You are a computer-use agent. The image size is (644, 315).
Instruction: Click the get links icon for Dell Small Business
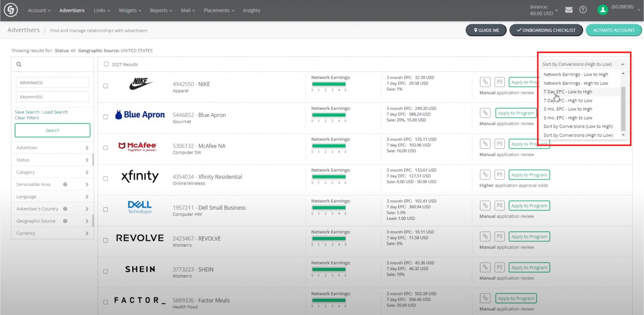pos(485,206)
